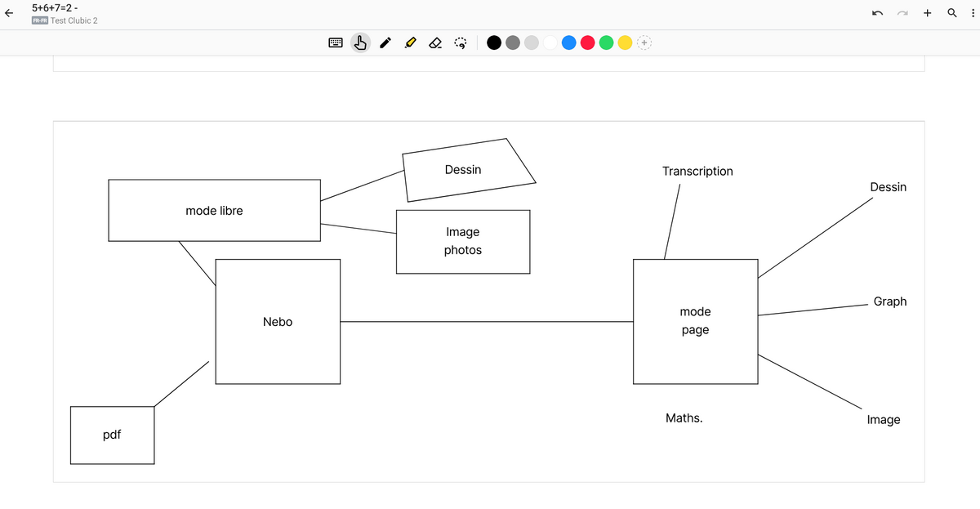Choose the black ink color
This screenshot has height=509, width=980.
[x=494, y=42]
